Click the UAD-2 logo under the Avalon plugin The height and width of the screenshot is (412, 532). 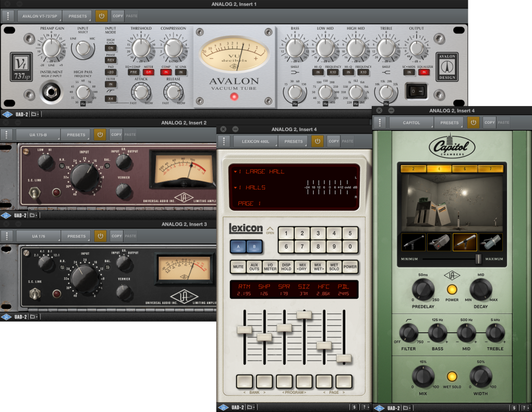coord(7,114)
